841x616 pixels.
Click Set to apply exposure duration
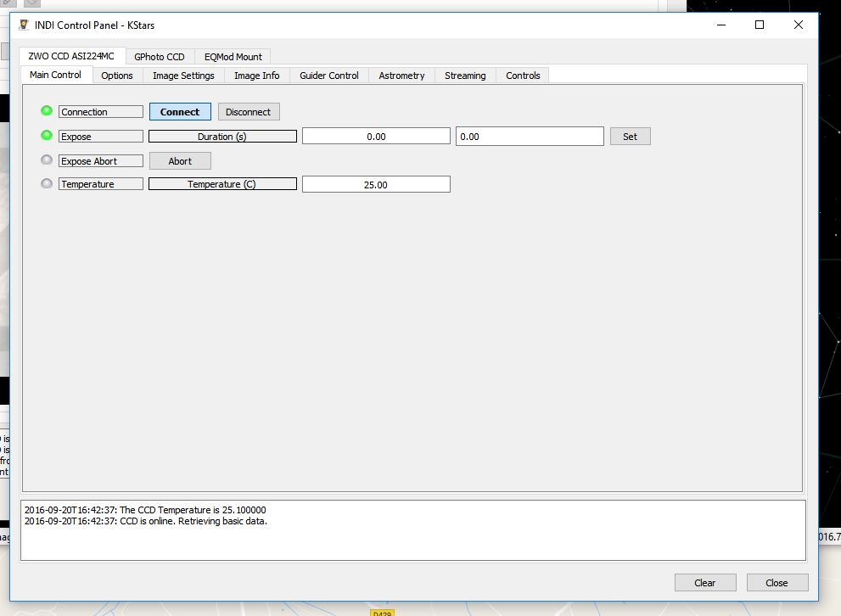[631, 136]
